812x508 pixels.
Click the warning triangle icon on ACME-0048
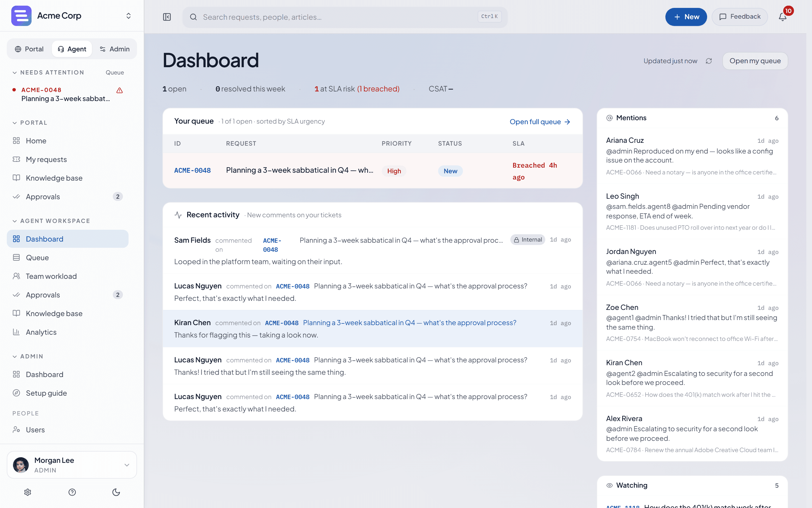120,90
